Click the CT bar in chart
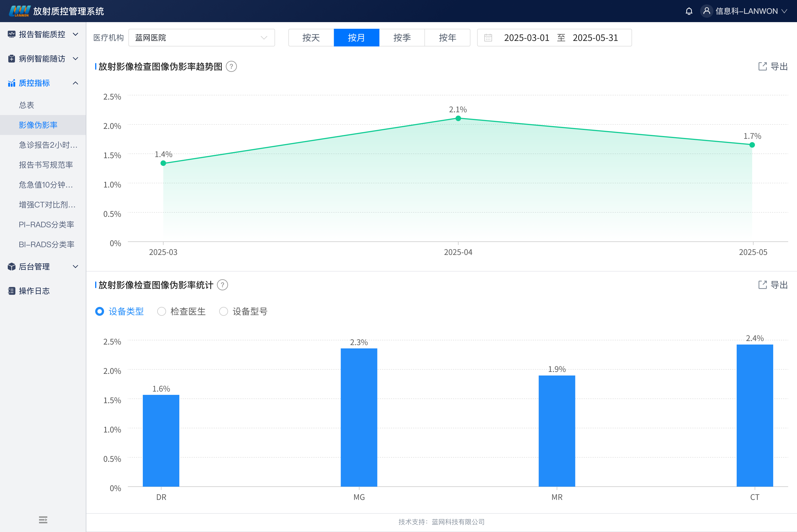This screenshot has height=532, width=797. pos(755,415)
